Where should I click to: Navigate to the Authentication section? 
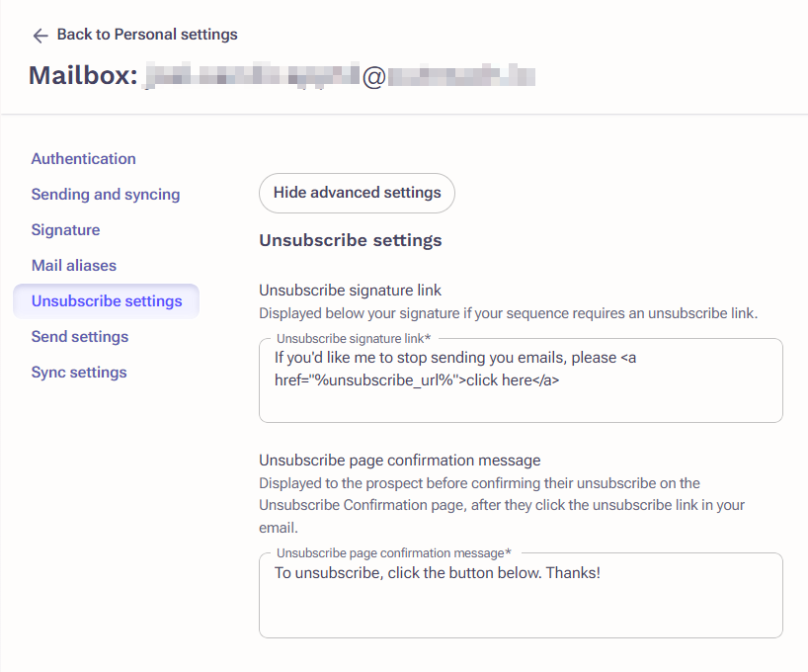83,158
